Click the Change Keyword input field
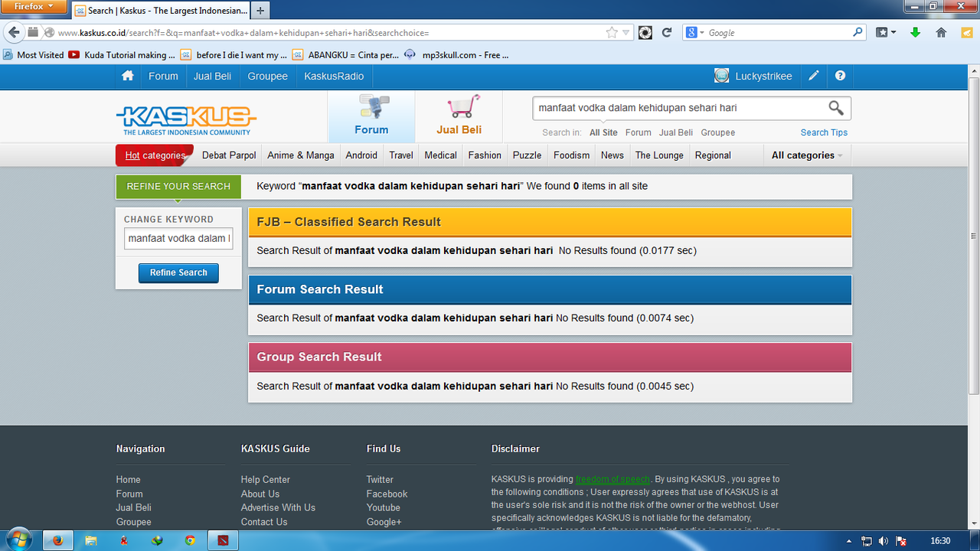Screen dimensions: 980x551 click(x=178, y=238)
